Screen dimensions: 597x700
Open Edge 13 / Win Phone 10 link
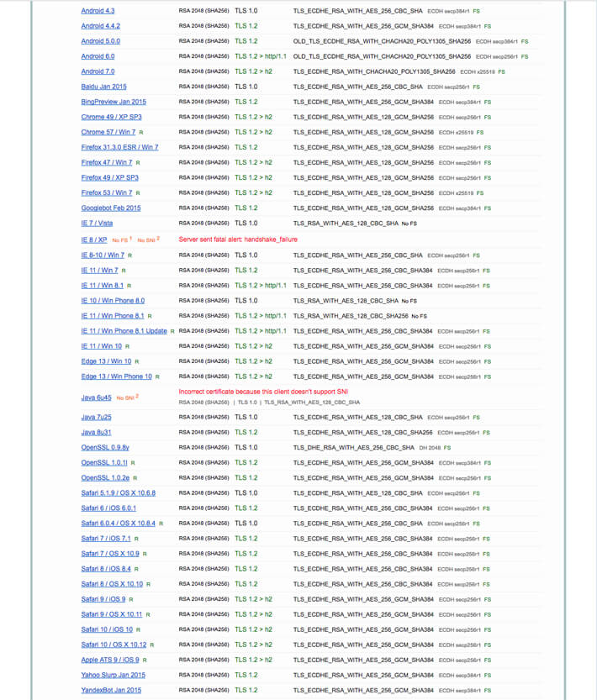pyautogui.click(x=117, y=376)
